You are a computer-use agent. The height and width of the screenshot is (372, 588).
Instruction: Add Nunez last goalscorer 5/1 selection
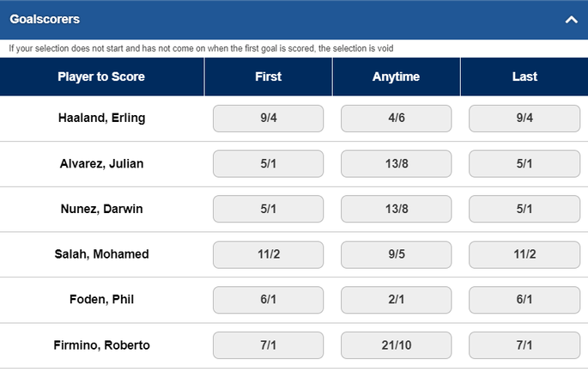(524, 209)
